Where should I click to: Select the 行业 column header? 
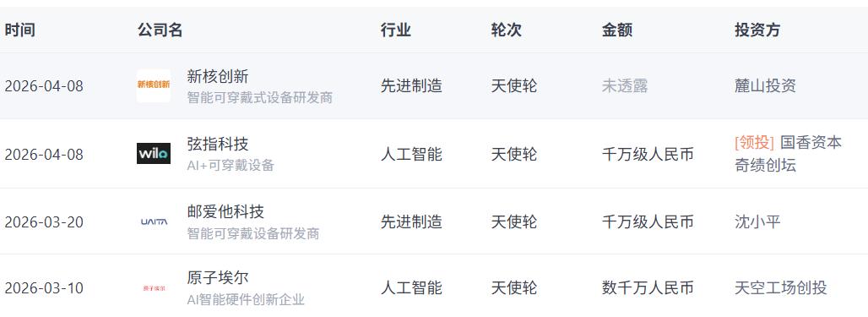396,30
